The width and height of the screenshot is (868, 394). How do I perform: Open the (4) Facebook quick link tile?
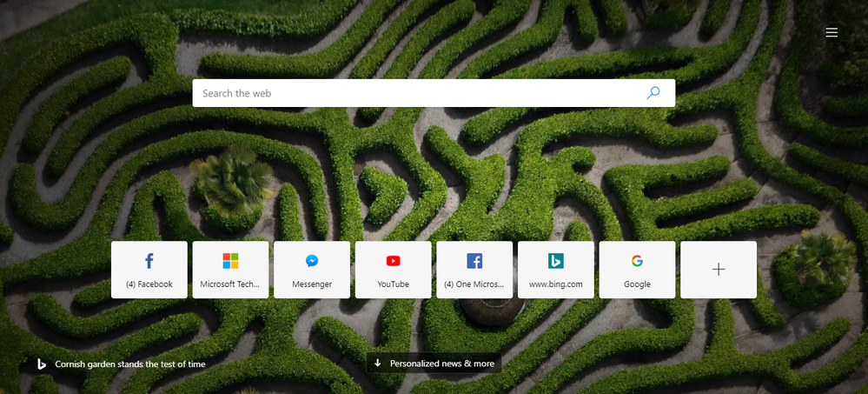149,270
